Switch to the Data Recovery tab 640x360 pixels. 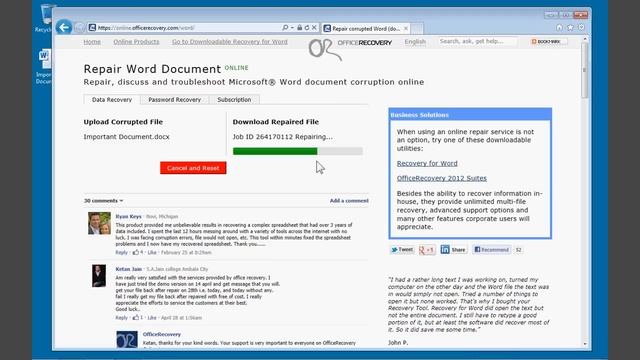tap(112, 100)
